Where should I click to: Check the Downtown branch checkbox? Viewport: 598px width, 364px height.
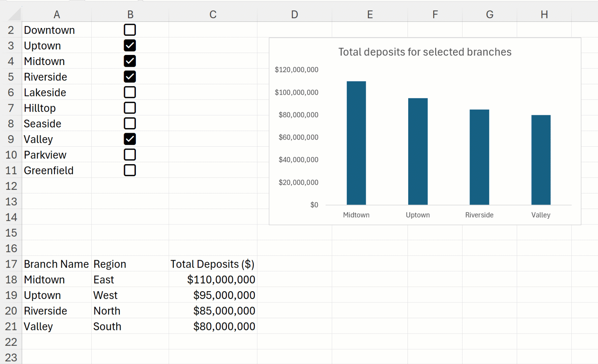(x=130, y=30)
